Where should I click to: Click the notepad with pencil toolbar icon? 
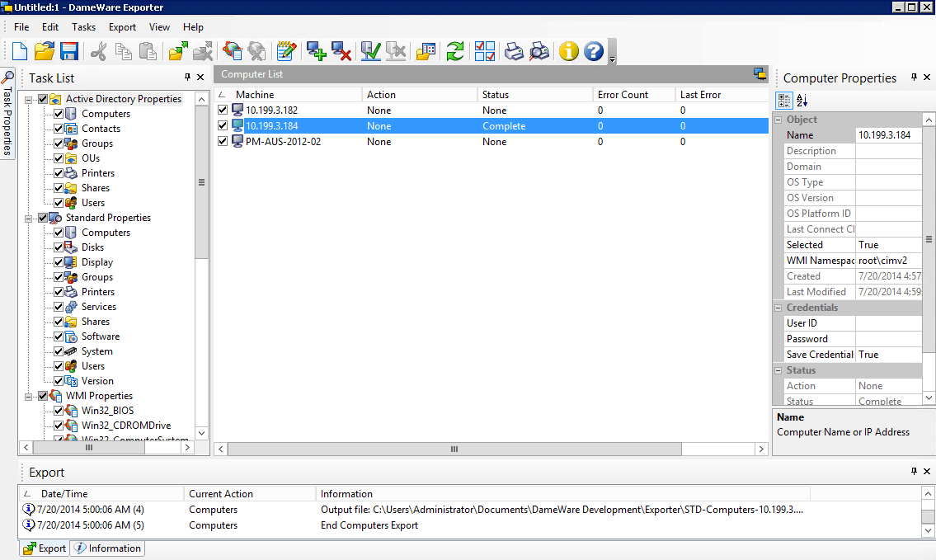(x=286, y=51)
